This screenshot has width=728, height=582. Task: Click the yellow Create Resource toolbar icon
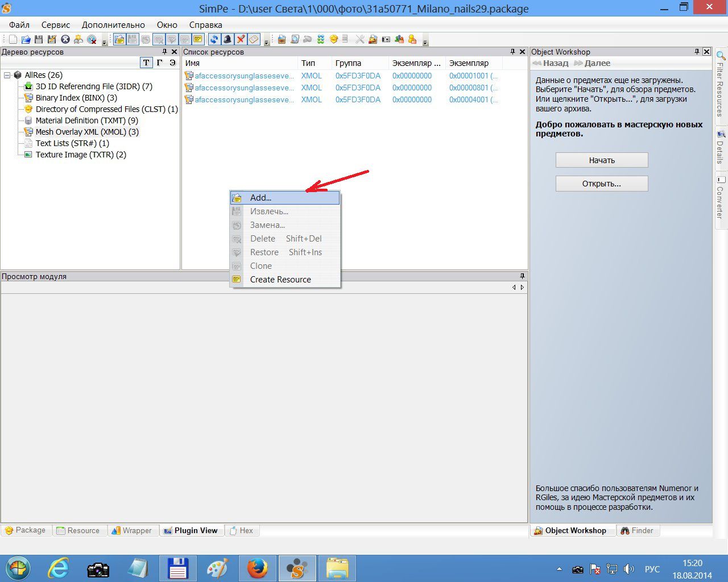198,39
